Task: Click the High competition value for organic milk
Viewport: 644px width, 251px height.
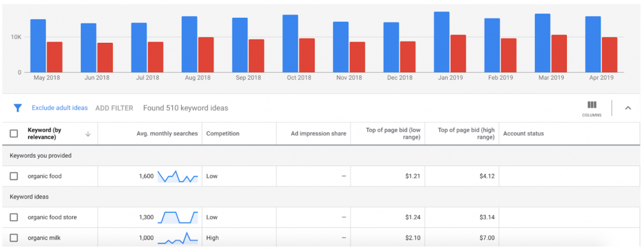Action: tap(212, 238)
